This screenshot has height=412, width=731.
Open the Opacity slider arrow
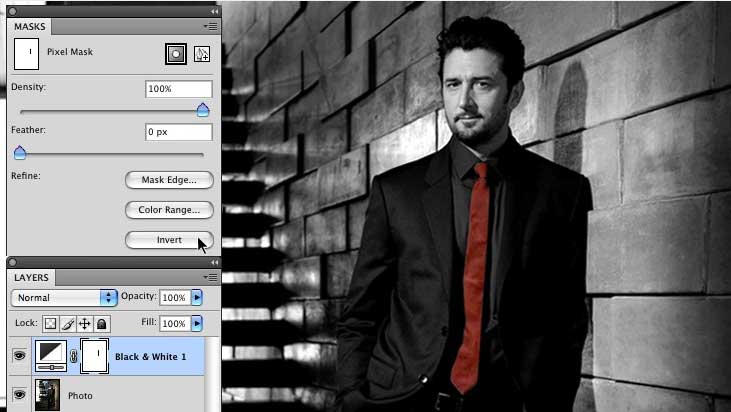click(197, 297)
